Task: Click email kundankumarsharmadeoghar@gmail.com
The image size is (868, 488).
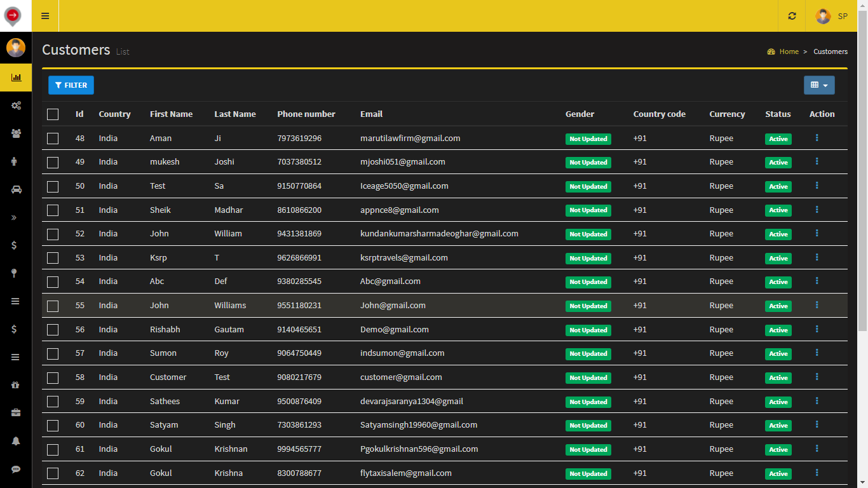Action: (x=439, y=233)
